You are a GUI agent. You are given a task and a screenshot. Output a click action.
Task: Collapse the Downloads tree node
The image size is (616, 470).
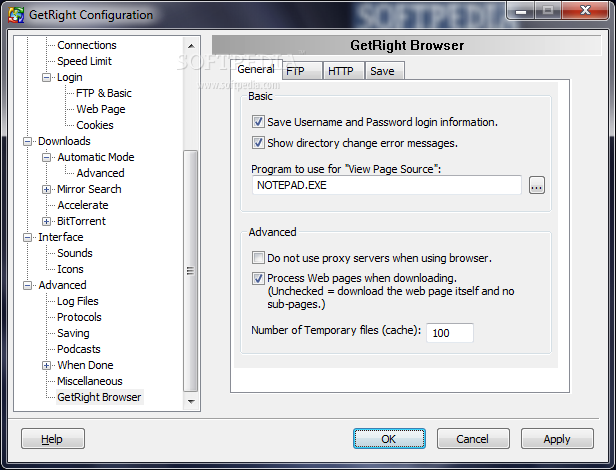[x=28, y=141]
